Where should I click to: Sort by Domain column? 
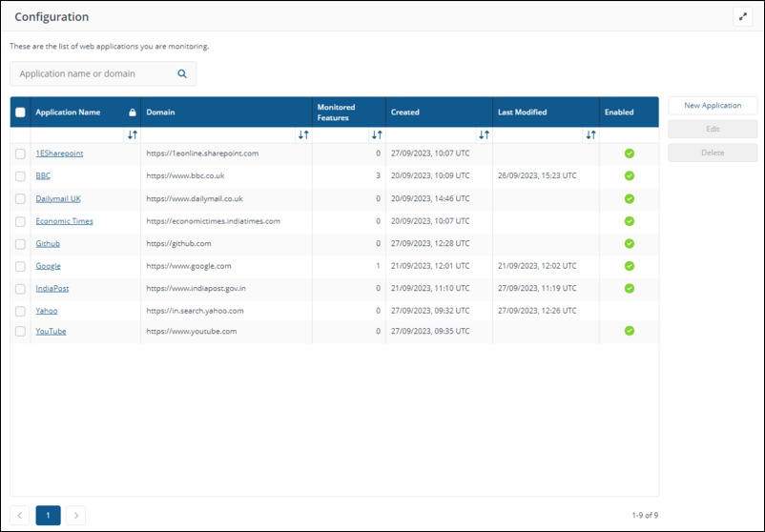tap(303, 135)
